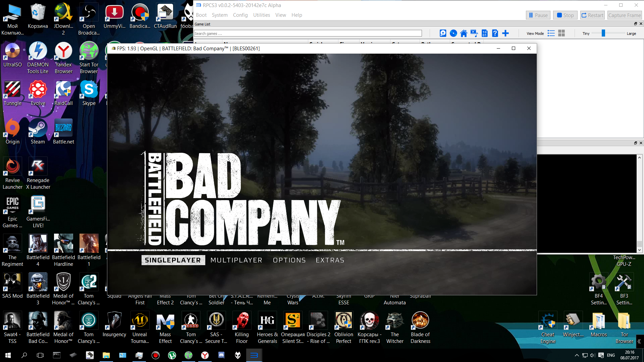Click the Capture Frame button
This screenshot has height=362, width=644.
pyautogui.click(x=624, y=15)
